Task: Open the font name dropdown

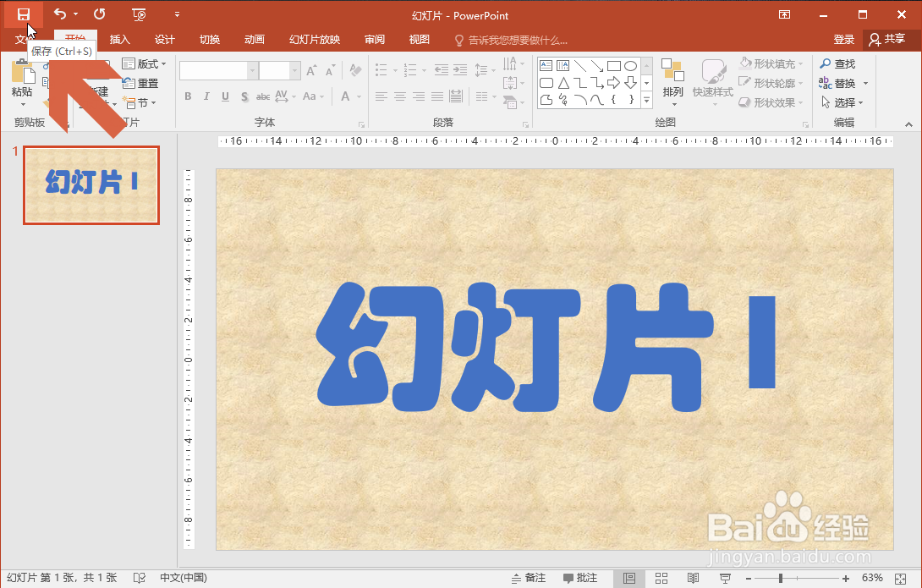Action: pos(252,70)
